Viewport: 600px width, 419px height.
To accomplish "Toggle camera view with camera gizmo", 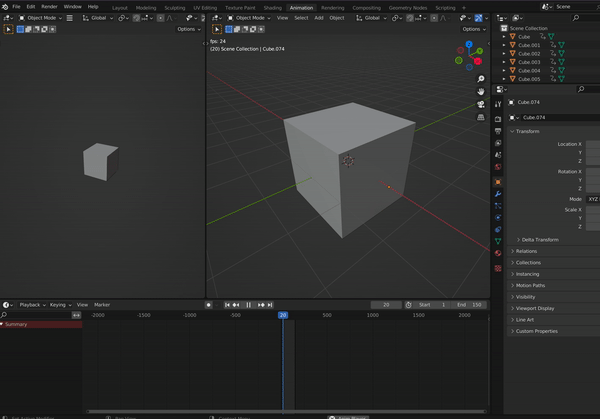I will [x=481, y=104].
